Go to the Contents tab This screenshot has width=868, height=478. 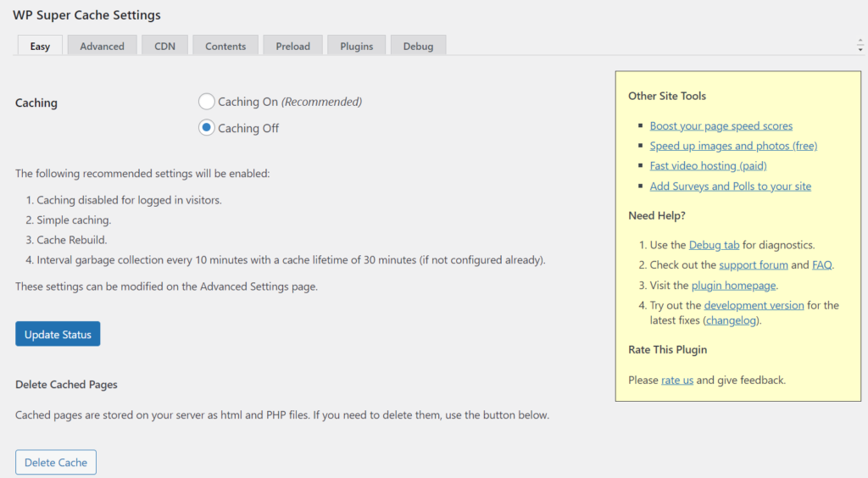225,46
